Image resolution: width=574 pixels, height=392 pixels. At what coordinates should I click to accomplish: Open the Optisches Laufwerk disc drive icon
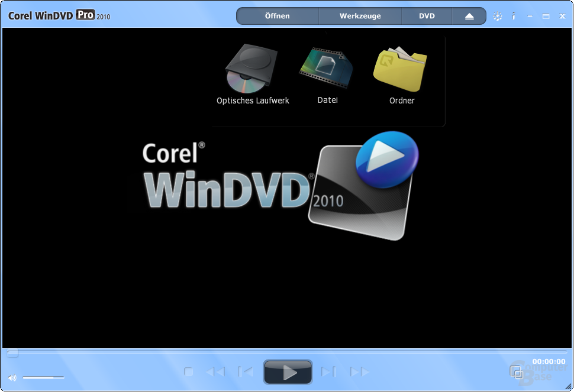251,69
